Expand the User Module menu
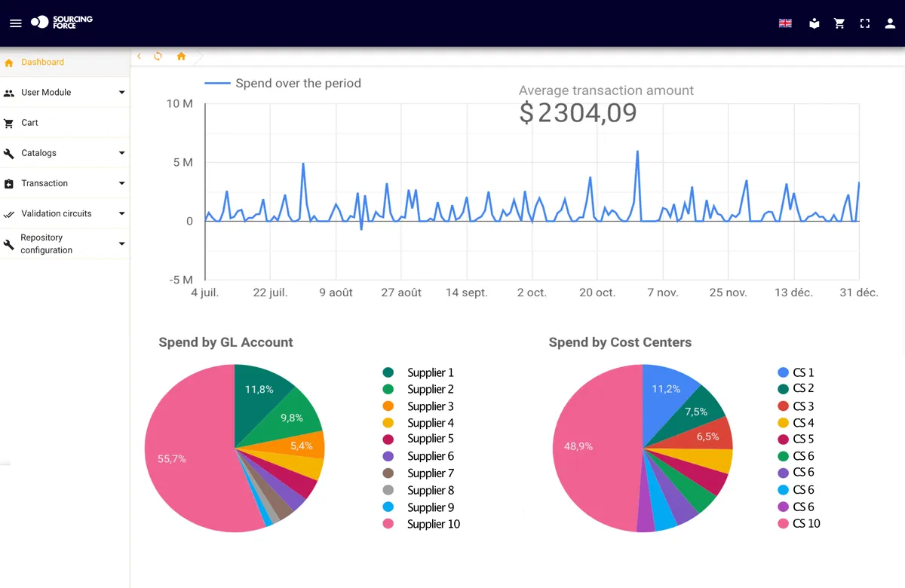The height and width of the screenshot is (588, 905). click(65, 93)
